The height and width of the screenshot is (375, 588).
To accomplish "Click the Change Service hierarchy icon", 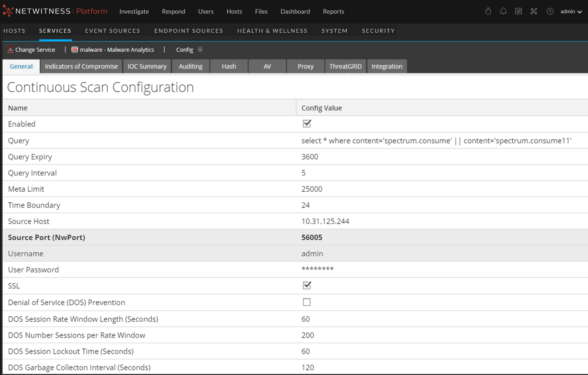I will point(10,50).
